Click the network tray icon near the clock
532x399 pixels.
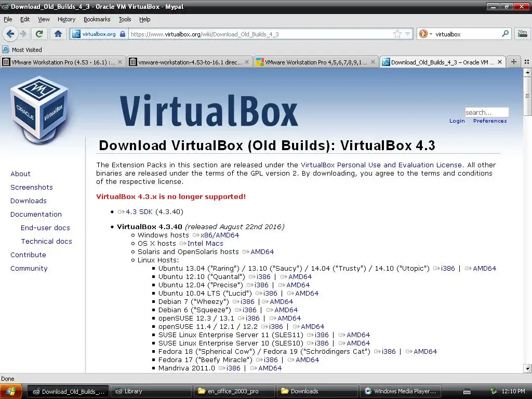(494, 391)
